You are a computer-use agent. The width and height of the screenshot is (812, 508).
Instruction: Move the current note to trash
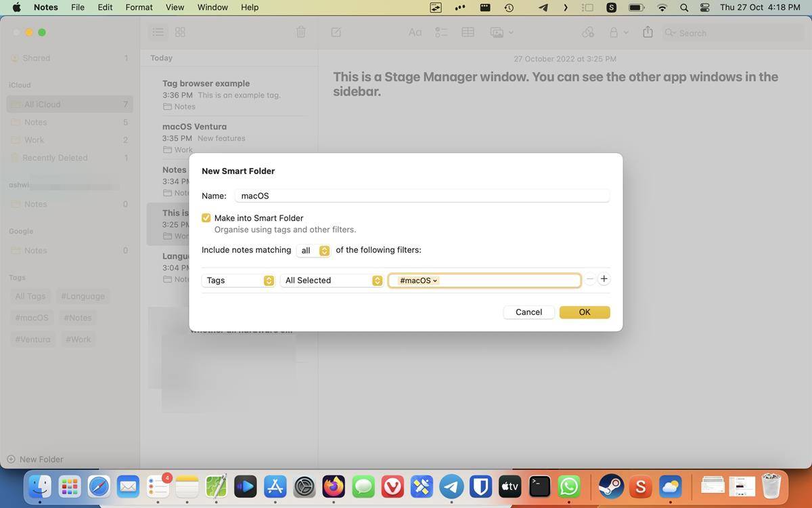(x=300, y=32)
